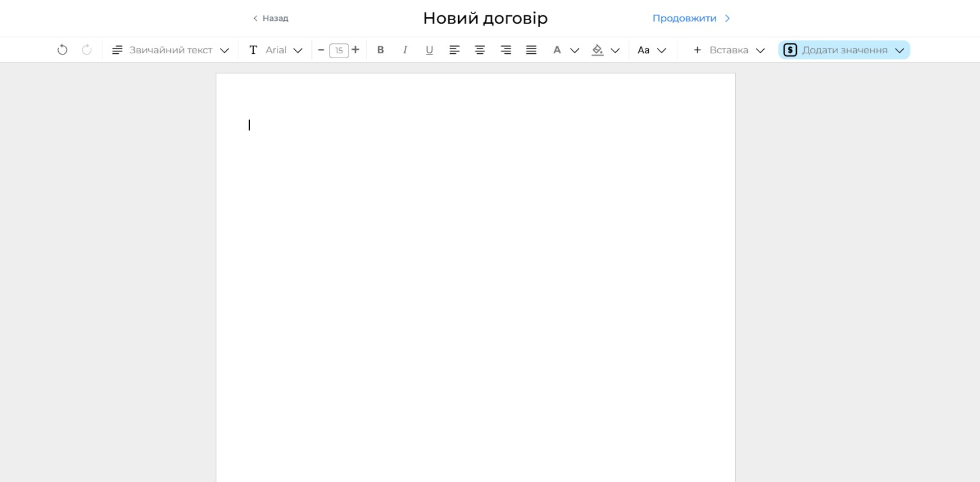Open the fill highlight color dropdown
The height and width of the screenshot is (482, 980).
pyautogui.click(x=605, y=50)
